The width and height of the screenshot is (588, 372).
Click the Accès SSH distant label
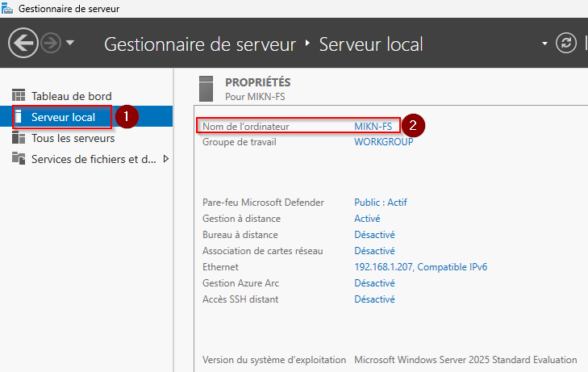[240, 299]
